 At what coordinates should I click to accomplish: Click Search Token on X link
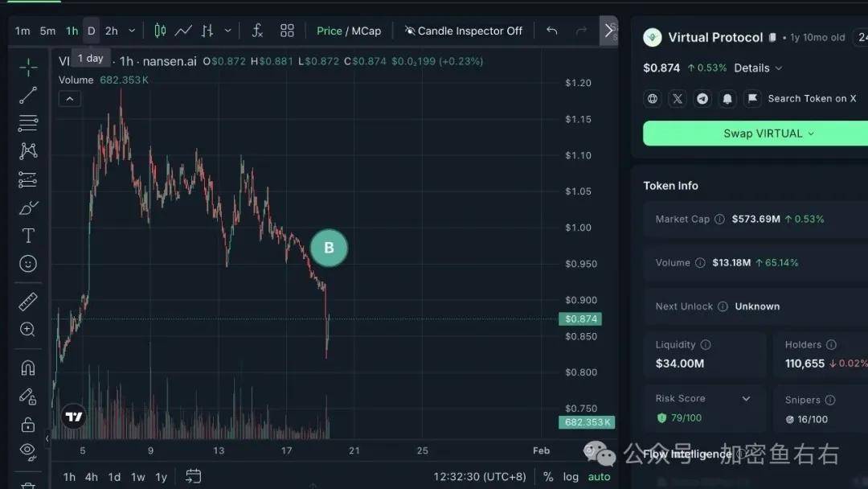(x=811, y=98)
